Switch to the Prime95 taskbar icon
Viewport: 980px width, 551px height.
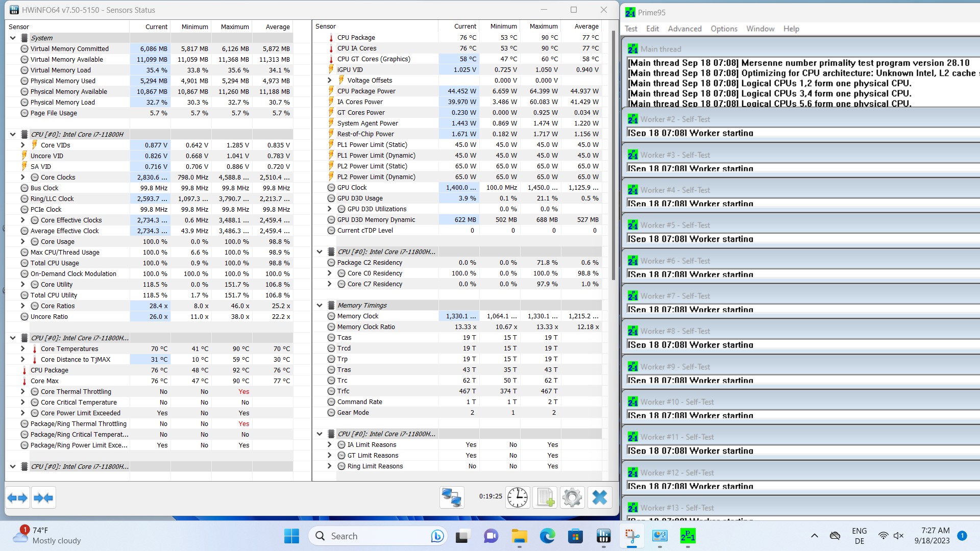(x=688, y=536)
